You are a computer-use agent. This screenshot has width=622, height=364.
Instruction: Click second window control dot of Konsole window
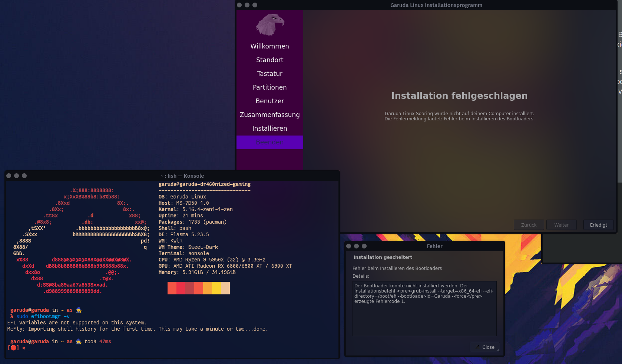click(16, 176)
